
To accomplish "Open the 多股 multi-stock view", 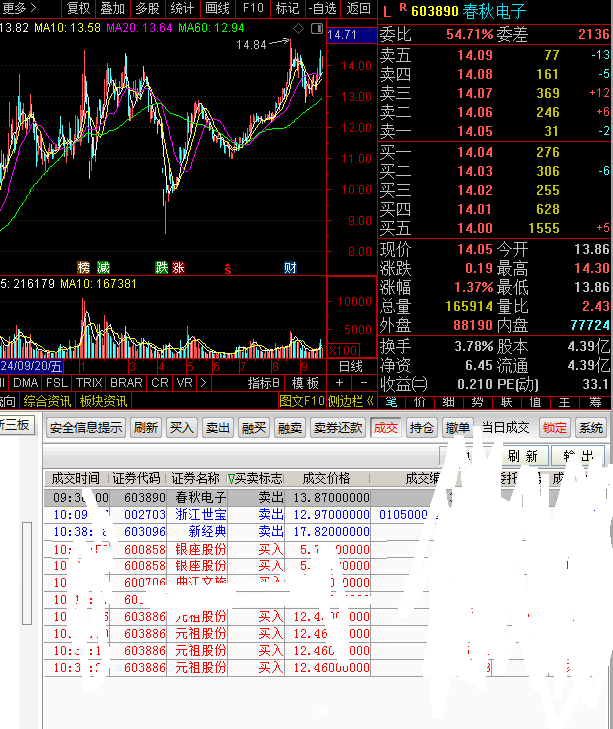I will 147,8.
